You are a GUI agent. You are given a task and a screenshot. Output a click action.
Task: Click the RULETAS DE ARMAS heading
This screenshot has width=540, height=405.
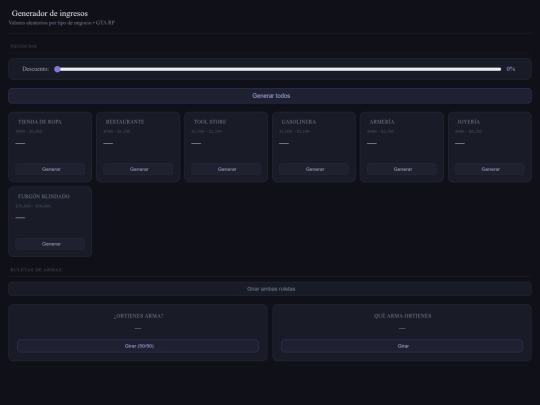point(36,270)
